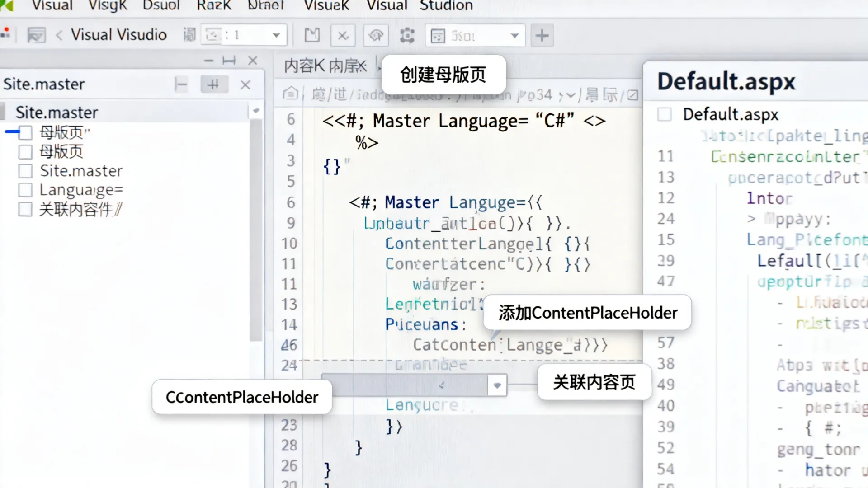Click the horizontal split icon above panel
The image size is (868, 488).
[x=229, y=61]
